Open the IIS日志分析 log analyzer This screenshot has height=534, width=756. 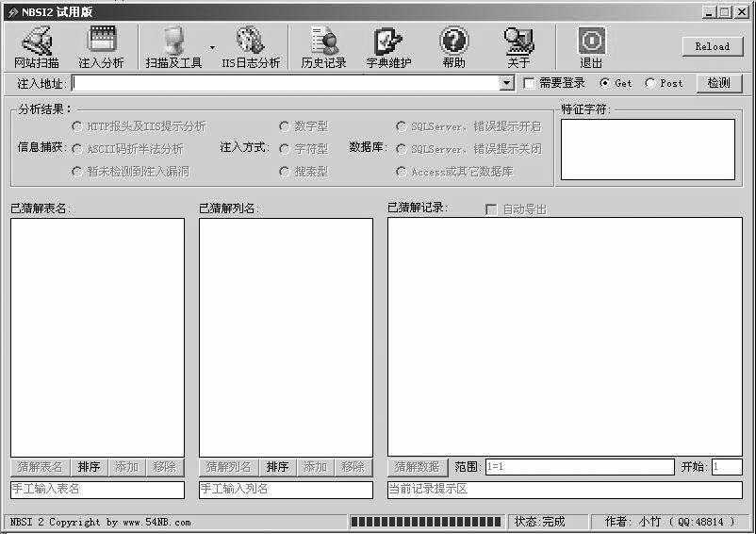(x=250, y=47)
